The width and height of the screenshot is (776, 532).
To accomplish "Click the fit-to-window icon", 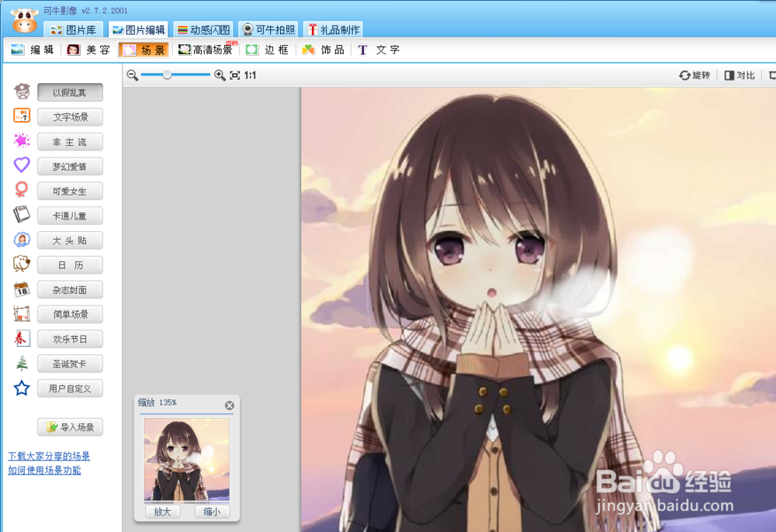I will click(x=234, y=75).
